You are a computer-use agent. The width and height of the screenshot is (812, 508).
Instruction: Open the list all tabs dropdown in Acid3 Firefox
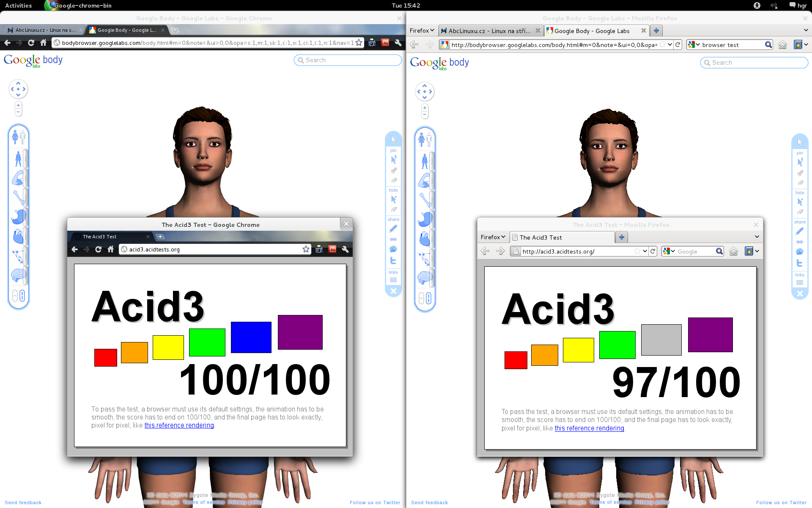click(757, 237)
